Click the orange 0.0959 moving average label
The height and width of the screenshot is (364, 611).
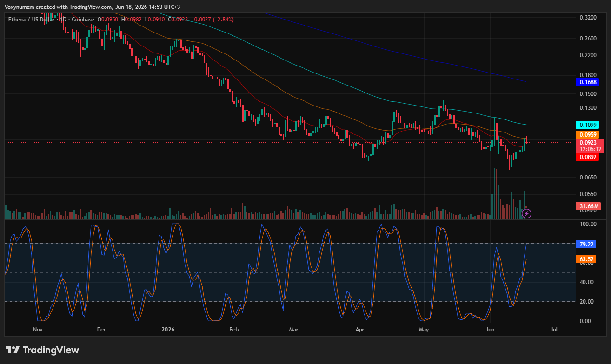[587, 134]
